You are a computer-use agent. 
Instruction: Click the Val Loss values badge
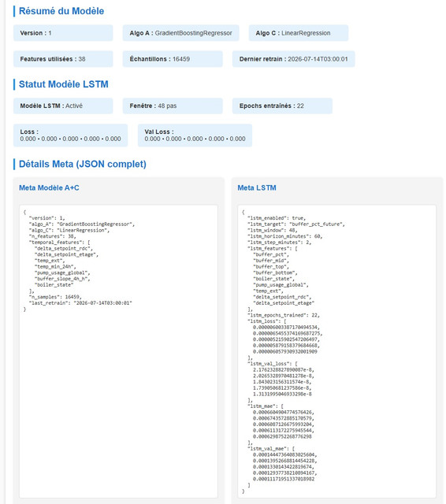click(x=195, y=135)
